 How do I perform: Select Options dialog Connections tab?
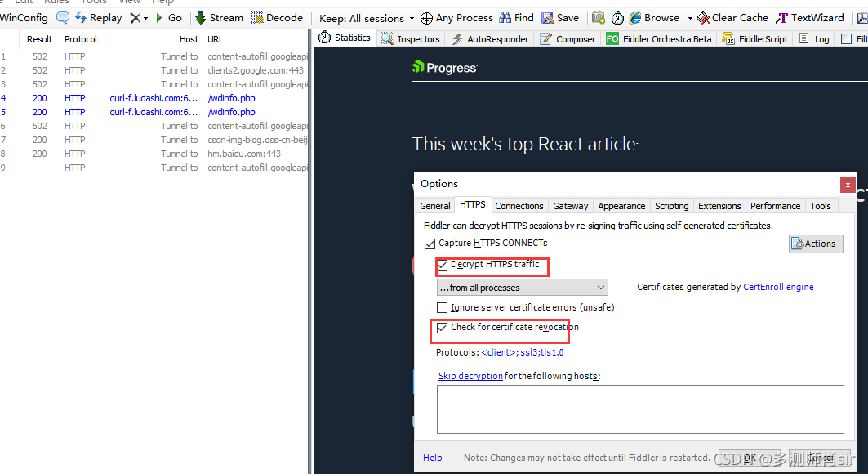pos(519,206)
